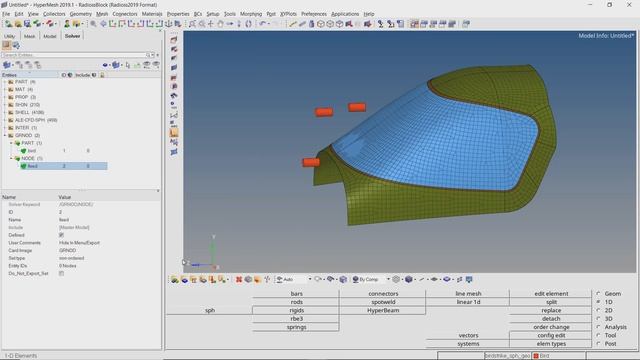Image resolution: width=640 pixels, height=360 pixels.
Task: Open the spotweld panel
Action: (x=383, y=302)
